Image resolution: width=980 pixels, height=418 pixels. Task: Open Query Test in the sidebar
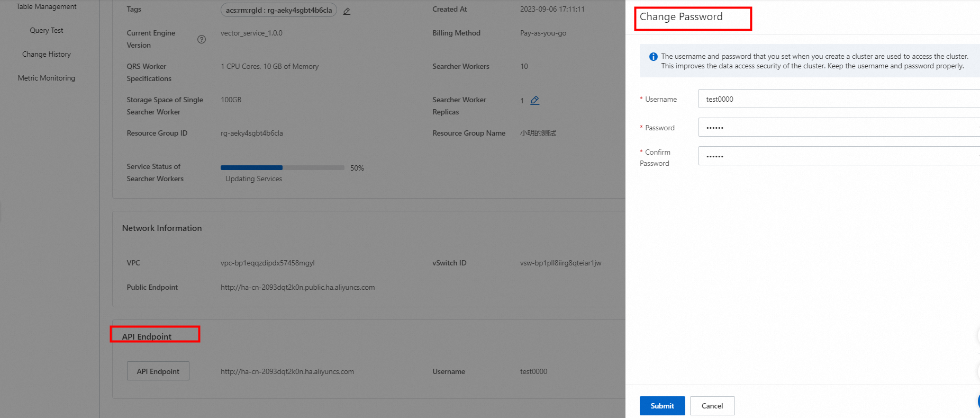click(47, 31)
